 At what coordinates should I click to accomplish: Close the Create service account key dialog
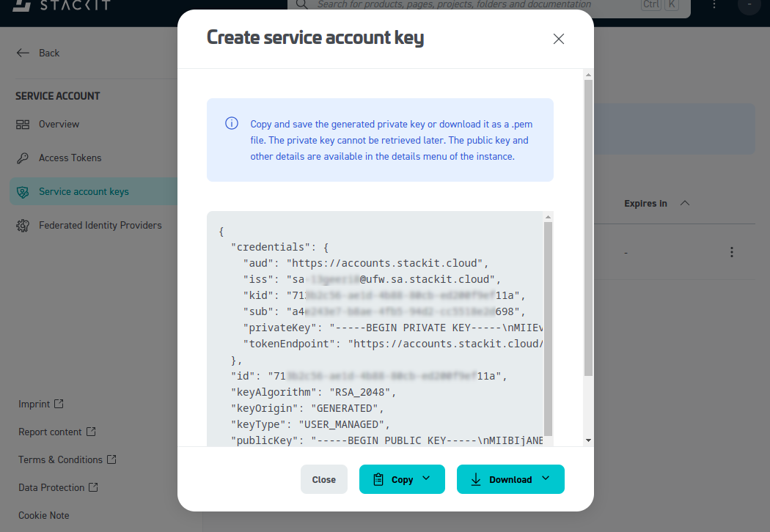coord(558,39)
